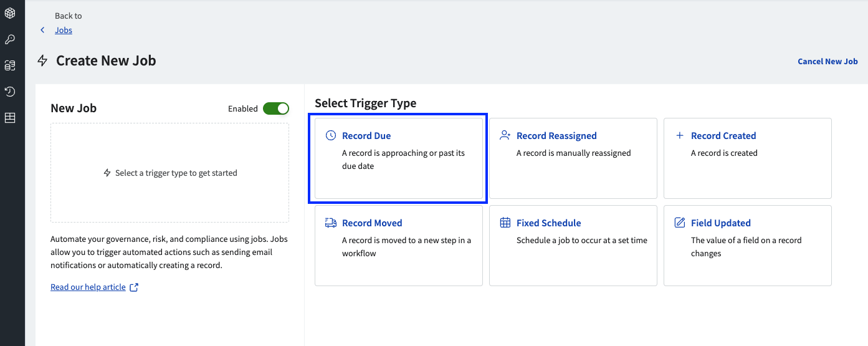Select the Record Reassigned trigger title

(556, 136)
